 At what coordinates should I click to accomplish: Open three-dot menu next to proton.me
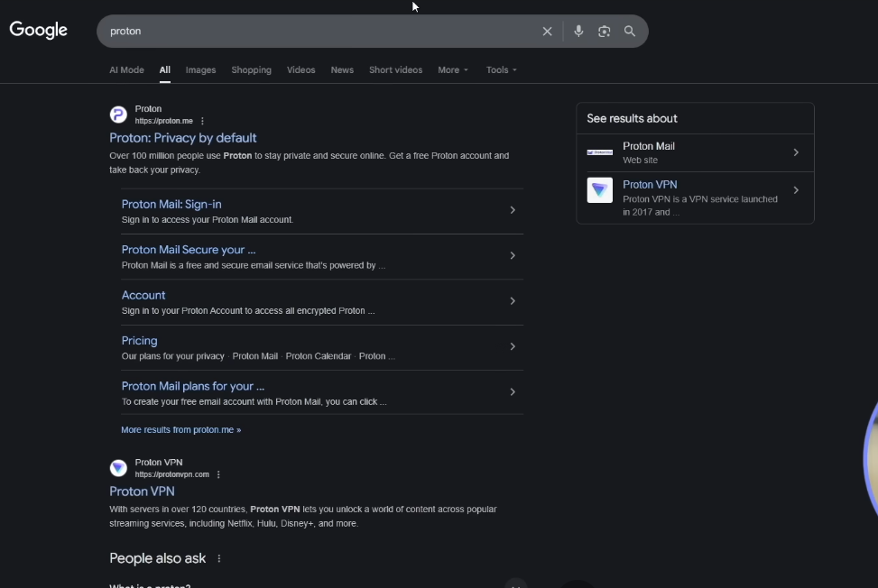point(202,121)
